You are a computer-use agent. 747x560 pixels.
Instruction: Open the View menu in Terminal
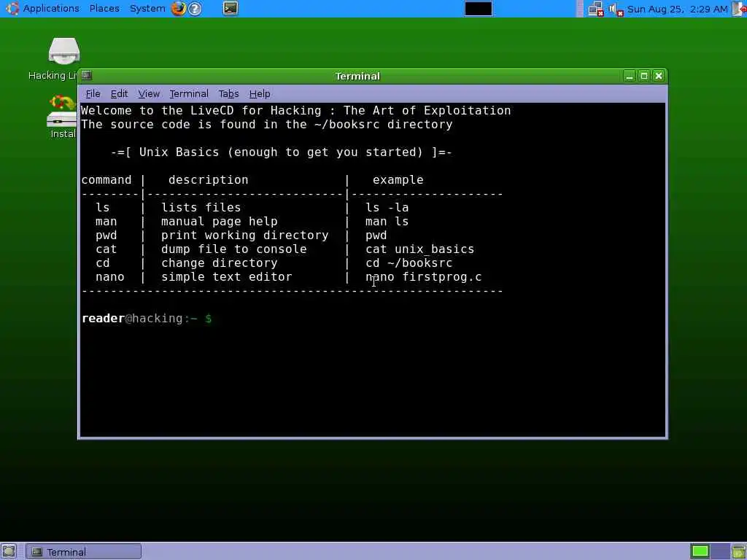coord(149,94)
